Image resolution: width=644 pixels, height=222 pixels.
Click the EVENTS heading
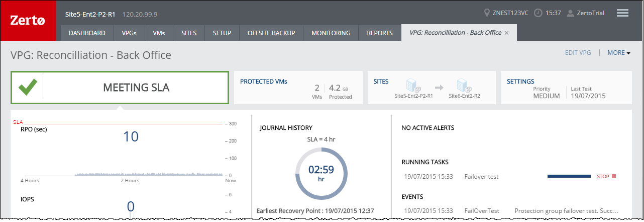coord(412,196)
